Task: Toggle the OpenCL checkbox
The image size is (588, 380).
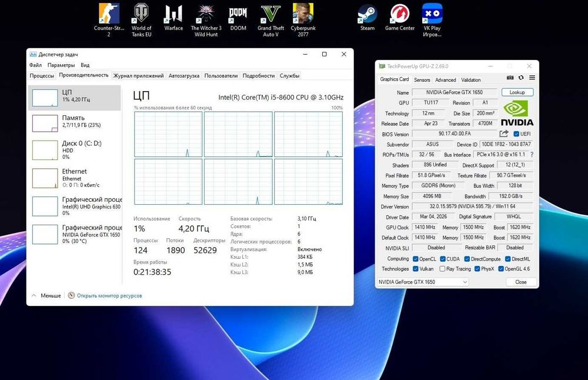Action: [416, 259]
